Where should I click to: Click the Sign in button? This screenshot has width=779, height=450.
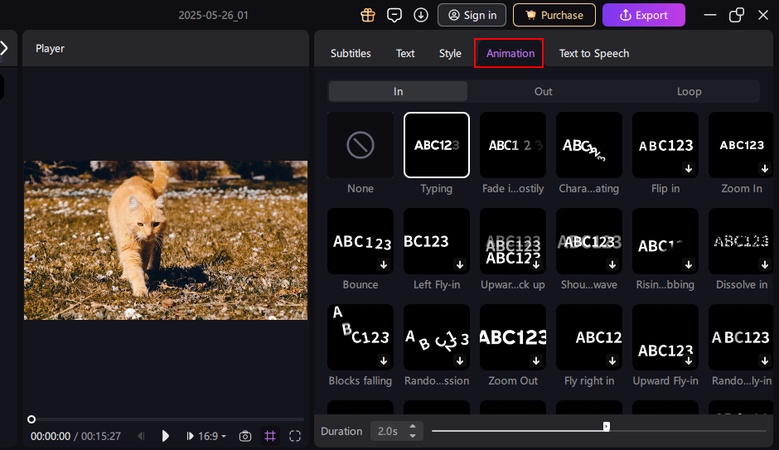(x=472, y=15)
